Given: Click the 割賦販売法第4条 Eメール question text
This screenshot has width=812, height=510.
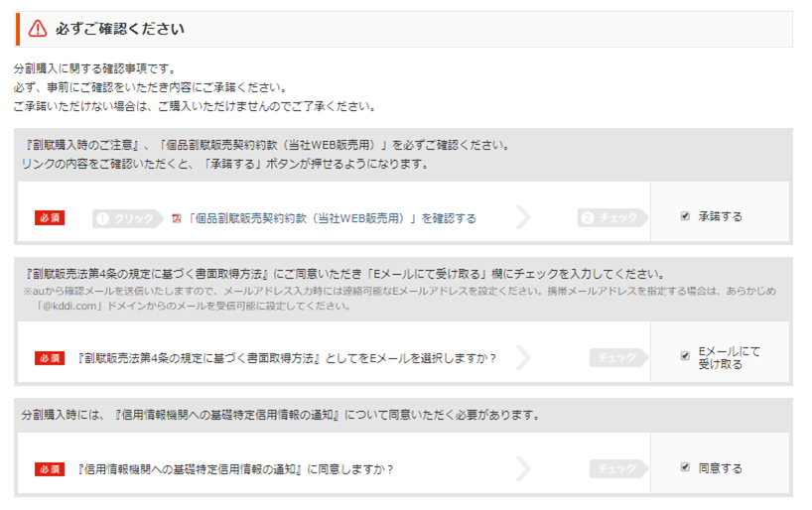Looking at the screenshot, I should [x=287, y=358].
